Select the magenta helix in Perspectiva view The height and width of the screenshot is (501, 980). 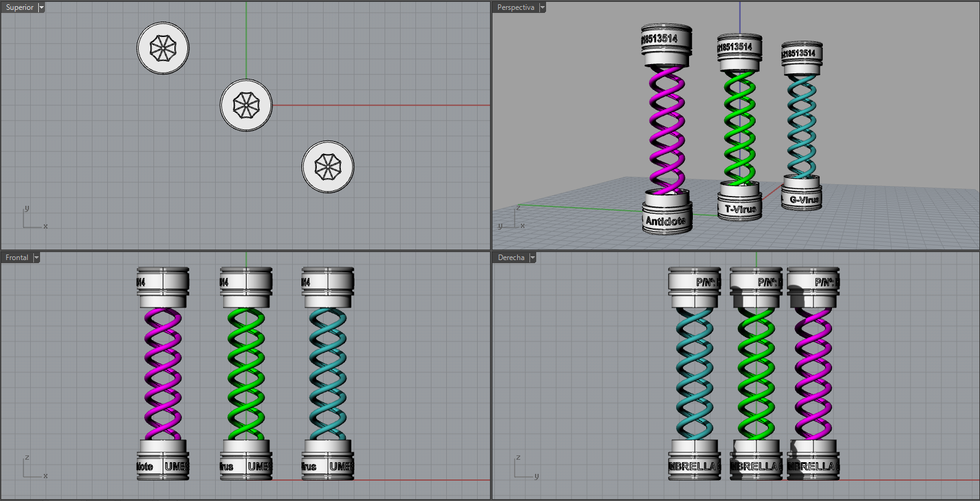pyautogui.click(x=666, y=129)
